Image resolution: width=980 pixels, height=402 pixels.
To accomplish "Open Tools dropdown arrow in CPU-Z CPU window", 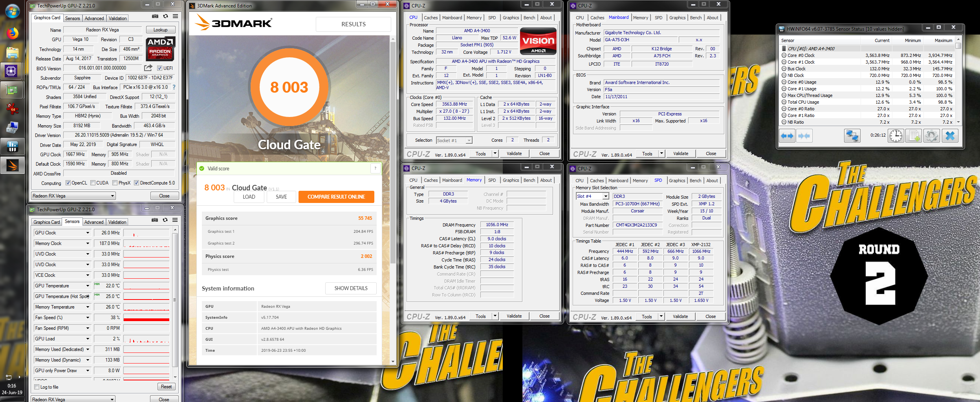I will (495, 154).
